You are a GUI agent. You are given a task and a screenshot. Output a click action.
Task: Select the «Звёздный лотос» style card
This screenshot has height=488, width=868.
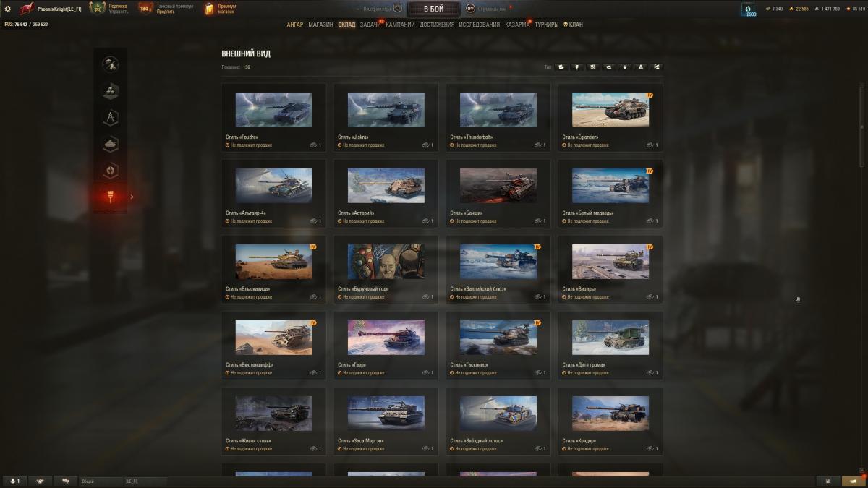[498, 421]
